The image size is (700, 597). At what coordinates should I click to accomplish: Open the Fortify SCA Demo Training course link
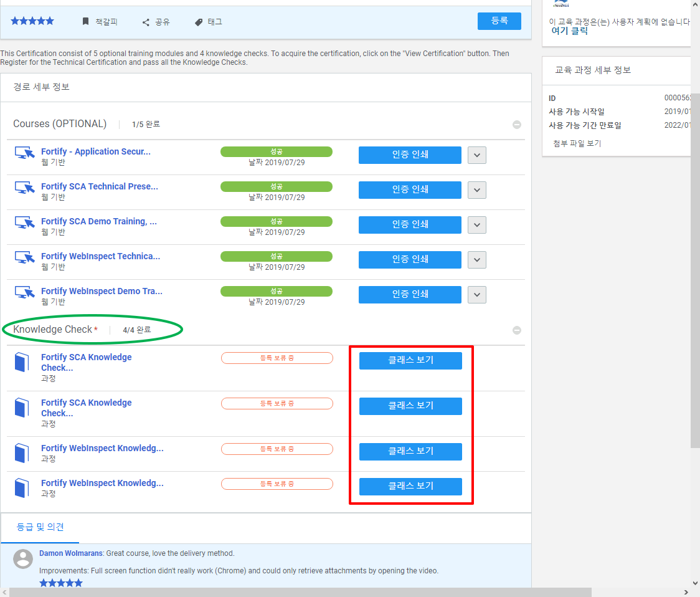tap(99, 221)
